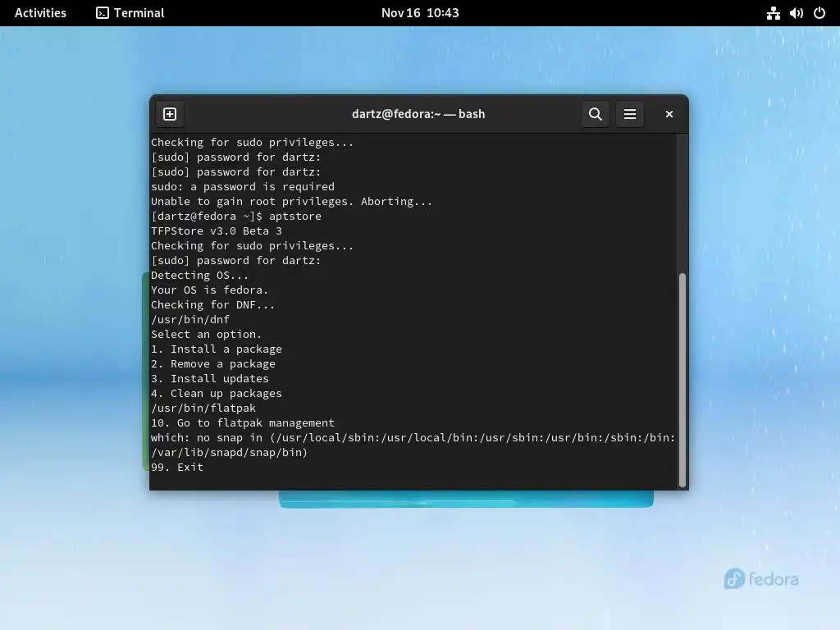Screen dimensions: 840x630
Task: Click the line '3. Install updates'
Action: pyautogui.click(x=210, y=379)
